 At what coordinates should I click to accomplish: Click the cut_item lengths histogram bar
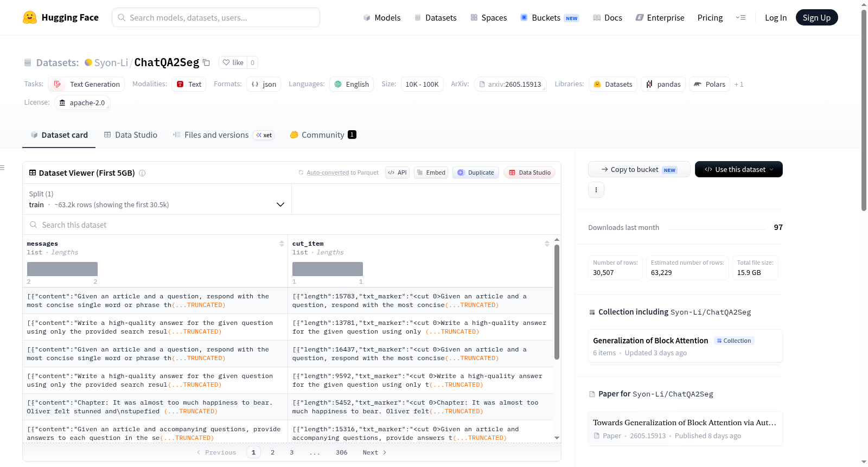pyautogui.click(x=328, y=269)
